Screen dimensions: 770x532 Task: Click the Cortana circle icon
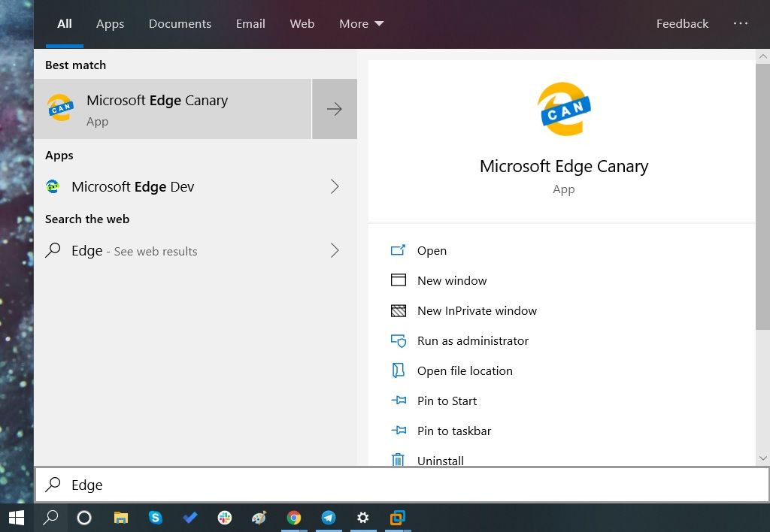pos(84,518)
